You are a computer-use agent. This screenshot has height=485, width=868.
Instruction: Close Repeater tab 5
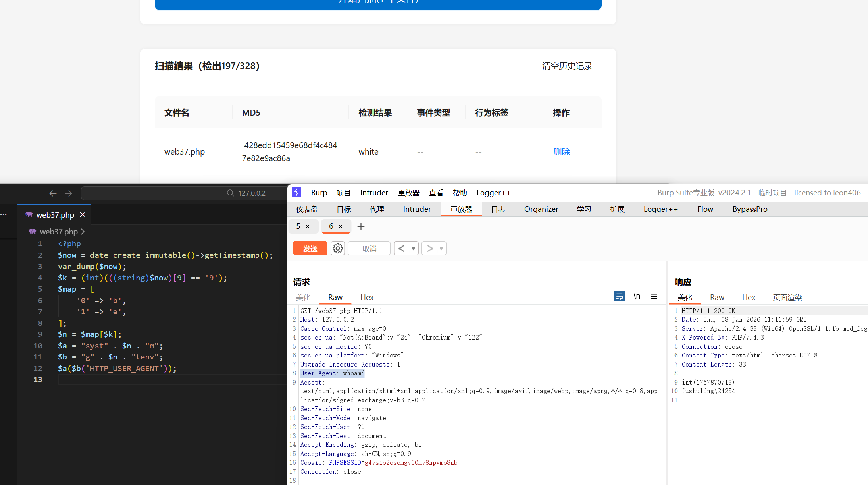pos(307,226)
